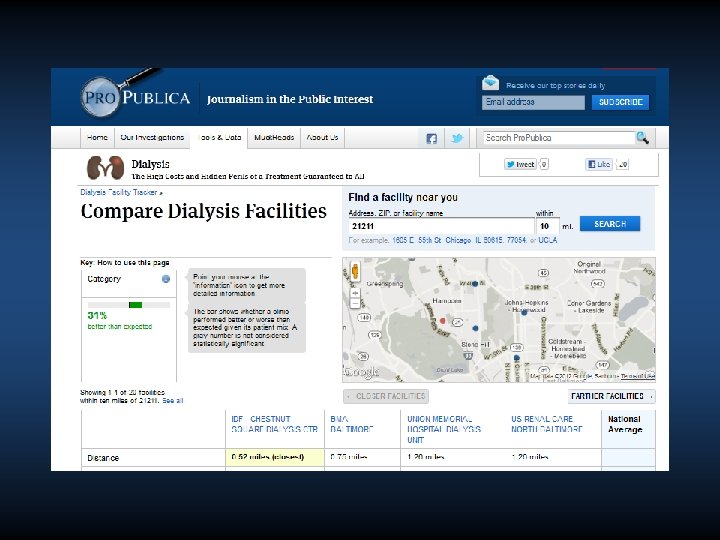Click the tweet count bubble
The image size is (720, 540).
544,164
